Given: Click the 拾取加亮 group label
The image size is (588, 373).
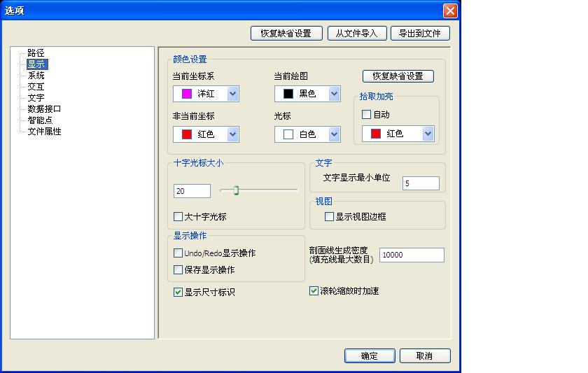Looking at the screenshot, I should 376,97.
